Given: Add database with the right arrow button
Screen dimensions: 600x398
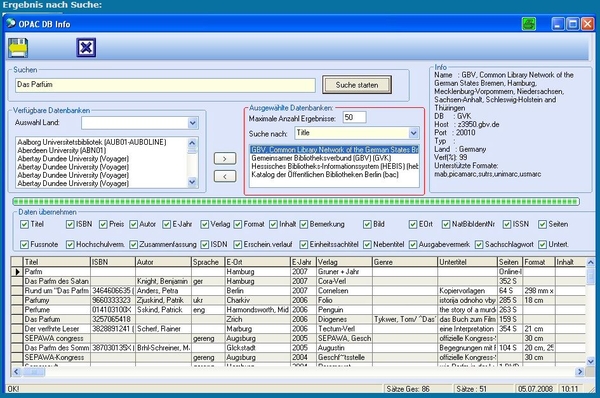Looking at the screenshot, I should point(225,158).
